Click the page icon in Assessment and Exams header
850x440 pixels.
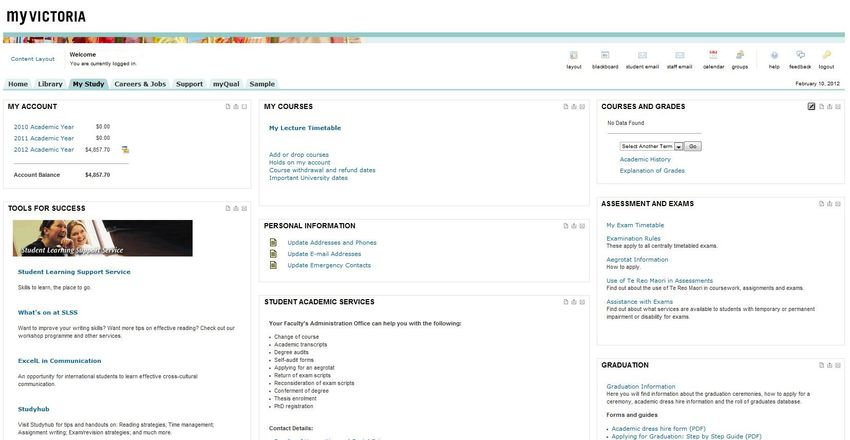(821, 204)
